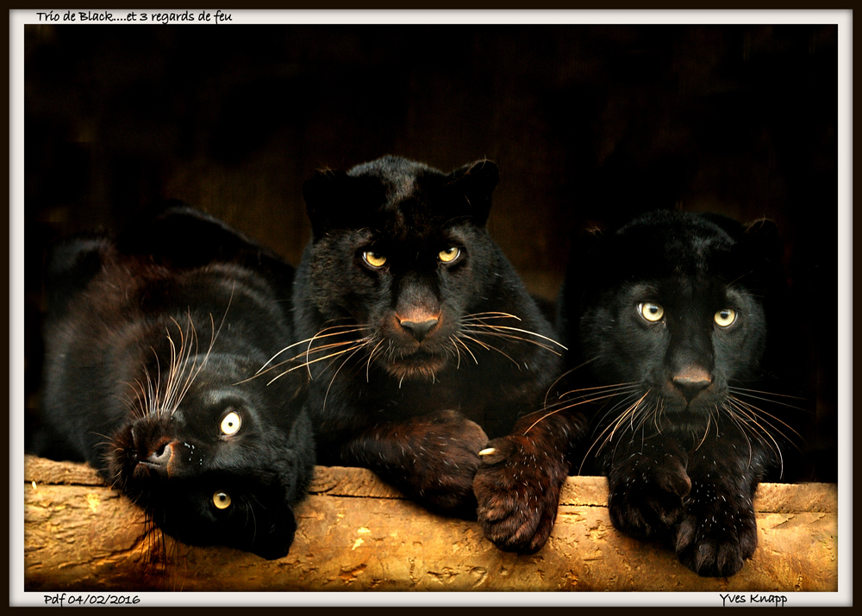
Task: Click the right panther's nose
Action: coord(691,381)
